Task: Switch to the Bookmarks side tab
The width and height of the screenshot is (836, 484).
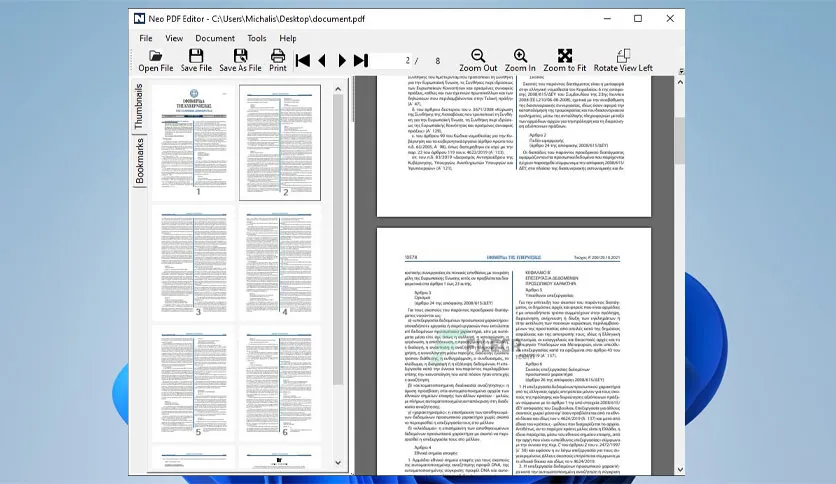Action: point(140,161)
